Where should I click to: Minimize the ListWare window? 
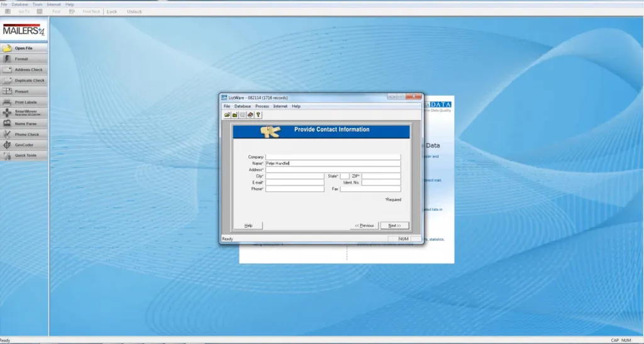tap(392, 96)
